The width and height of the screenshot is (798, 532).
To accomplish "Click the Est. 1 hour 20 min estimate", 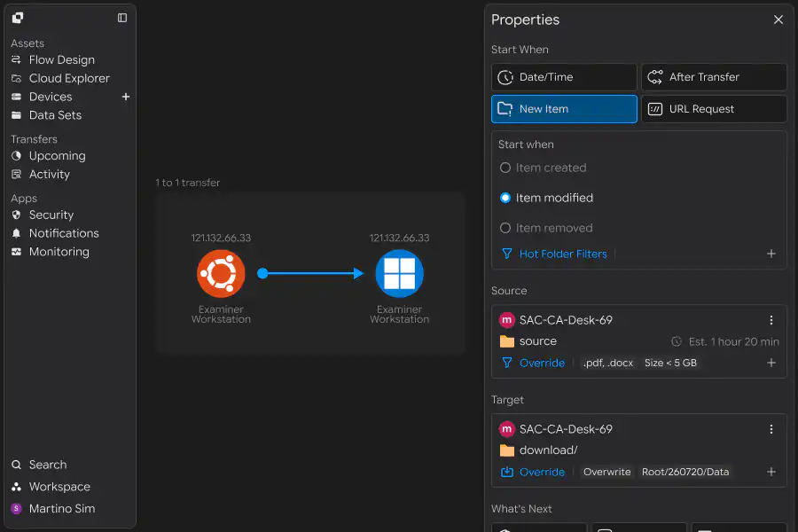I will point(725,341).
